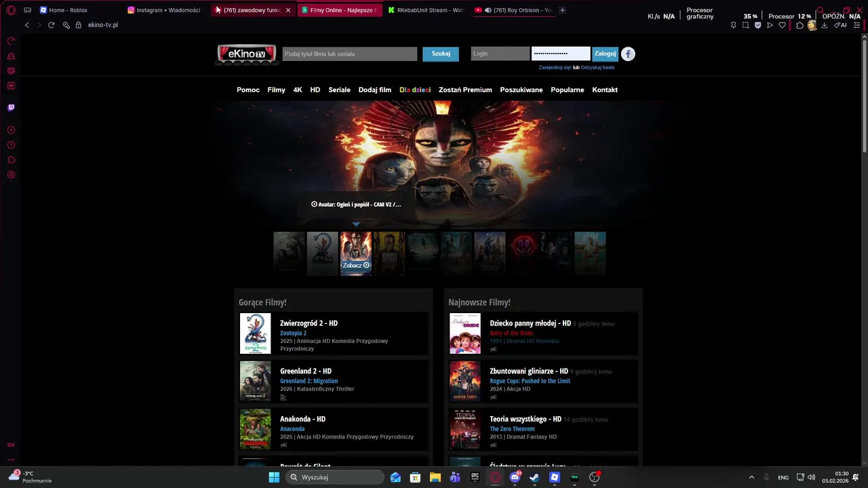Open Discord from the taskbar
This screenshot has width=868, height=488.
pos(515,477)
